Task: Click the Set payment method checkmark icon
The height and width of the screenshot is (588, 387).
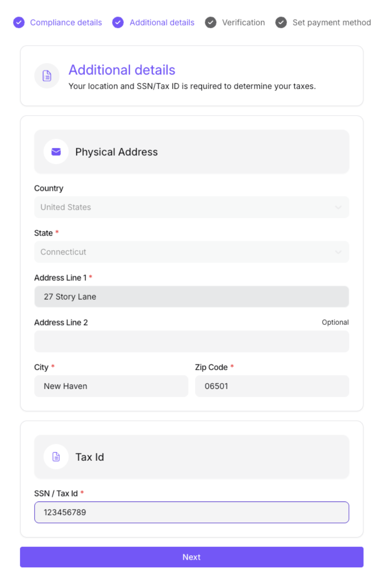Action: [x=281, y=22]
